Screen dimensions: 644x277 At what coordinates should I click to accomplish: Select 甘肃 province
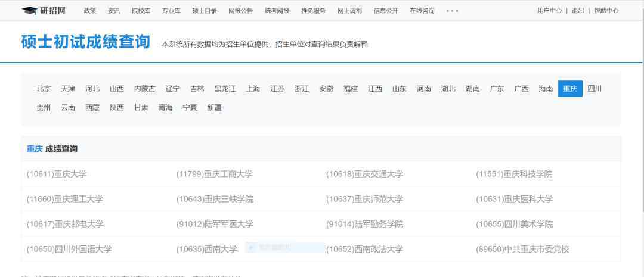pyautogui.click(x=141, y=108)
